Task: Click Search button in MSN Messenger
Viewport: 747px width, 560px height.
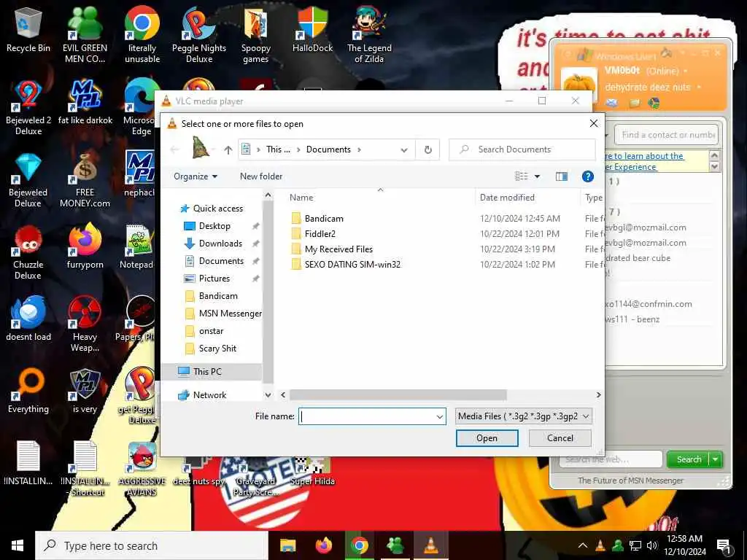Action: pos(689,459)
